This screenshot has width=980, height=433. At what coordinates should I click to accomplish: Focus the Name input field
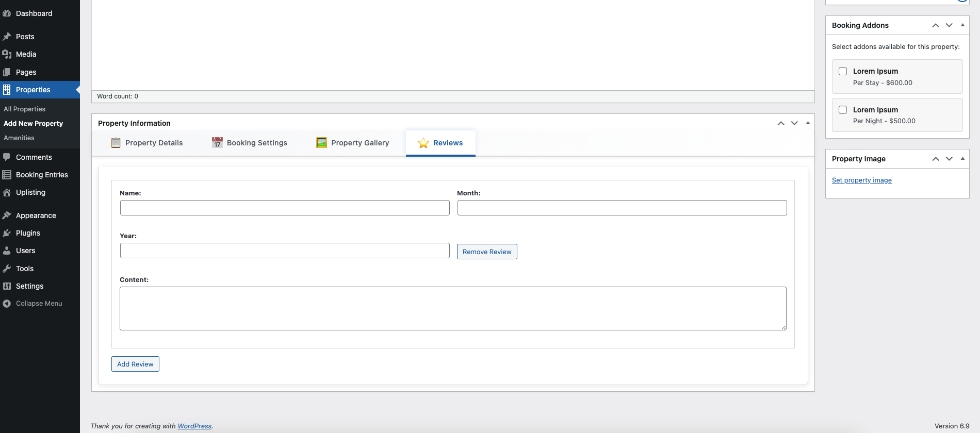pos(285,208)
